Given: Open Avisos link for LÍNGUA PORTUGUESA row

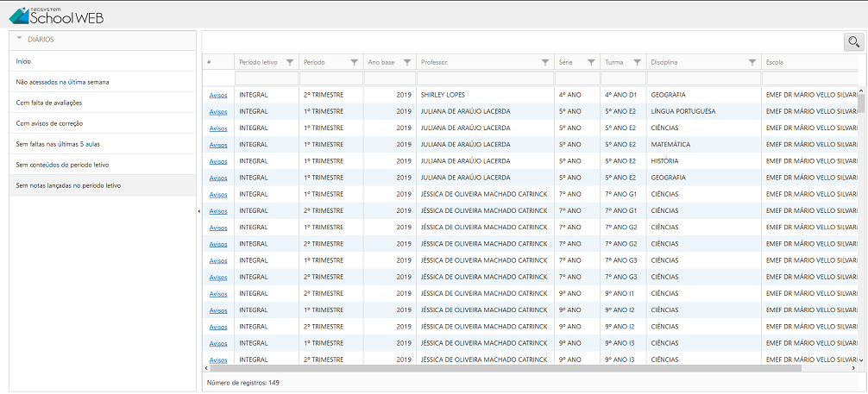Looking at the screenshot, I should pos(218,111).
